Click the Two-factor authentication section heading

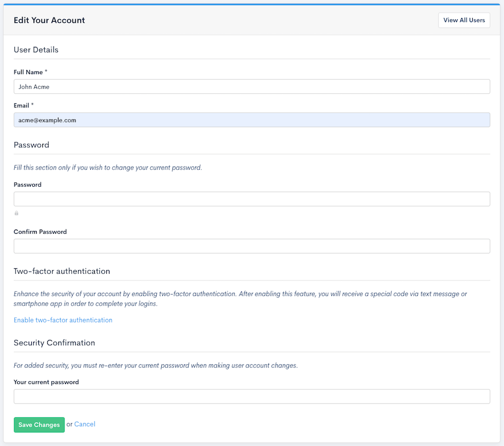coord(61,271)
